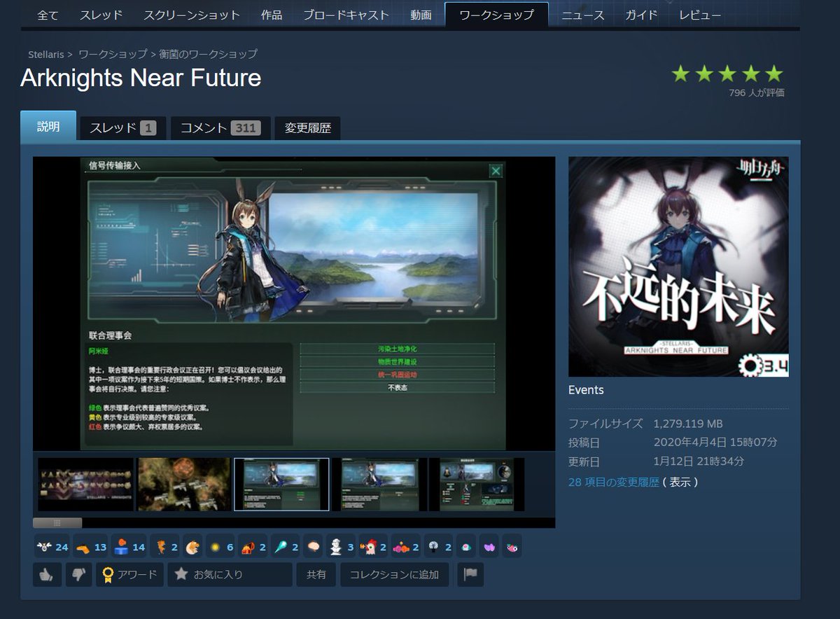Viewport: 840px width, 619px height.
Task: Click the 共有 share button
Action: pyautogui.click(x=316, y=574)
